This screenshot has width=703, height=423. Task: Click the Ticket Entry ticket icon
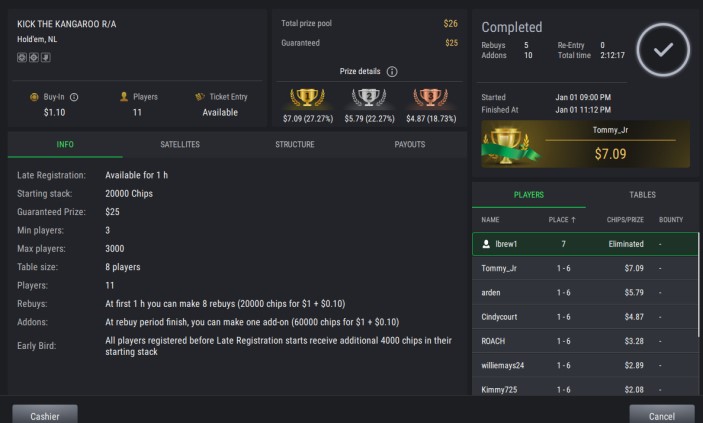pos(200,97)
